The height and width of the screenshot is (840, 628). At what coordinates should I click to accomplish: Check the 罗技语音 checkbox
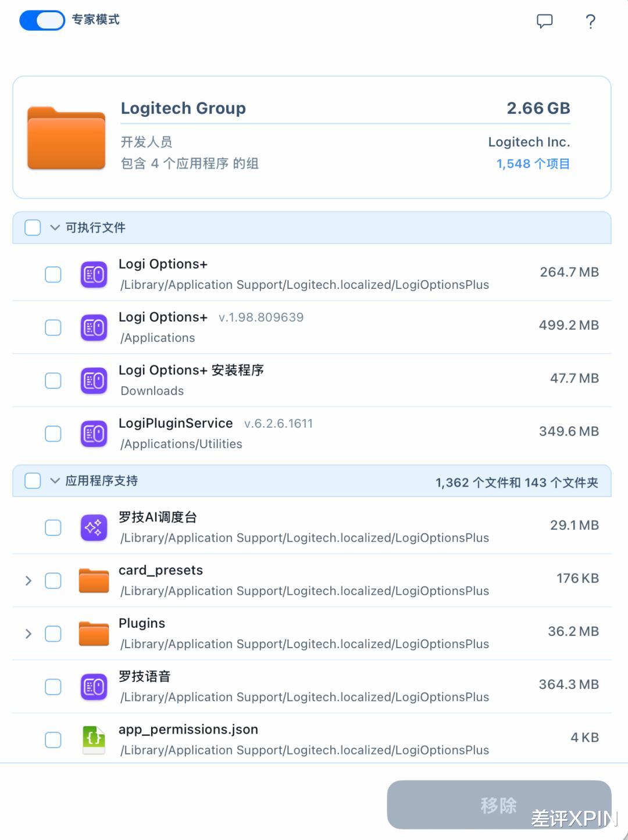point(53,687)
